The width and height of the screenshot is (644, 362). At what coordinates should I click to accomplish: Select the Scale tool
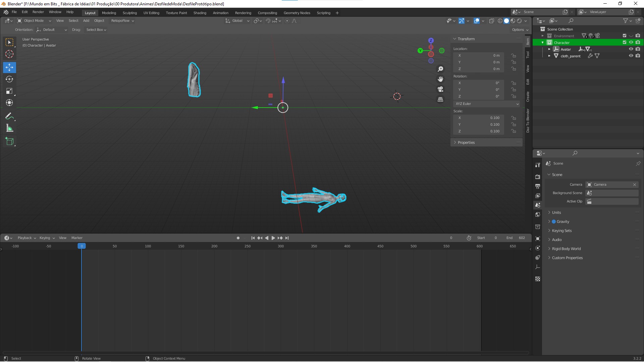[x=9, y=91]
